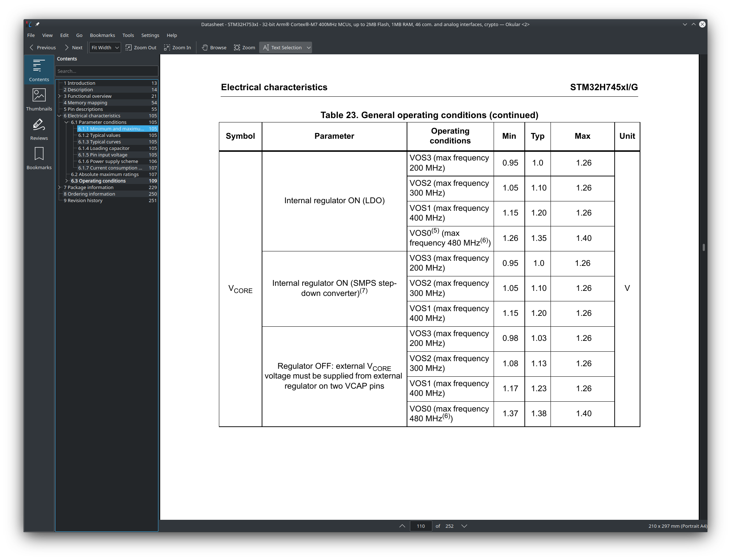Minimize the Okular window

tap(685, 24)
